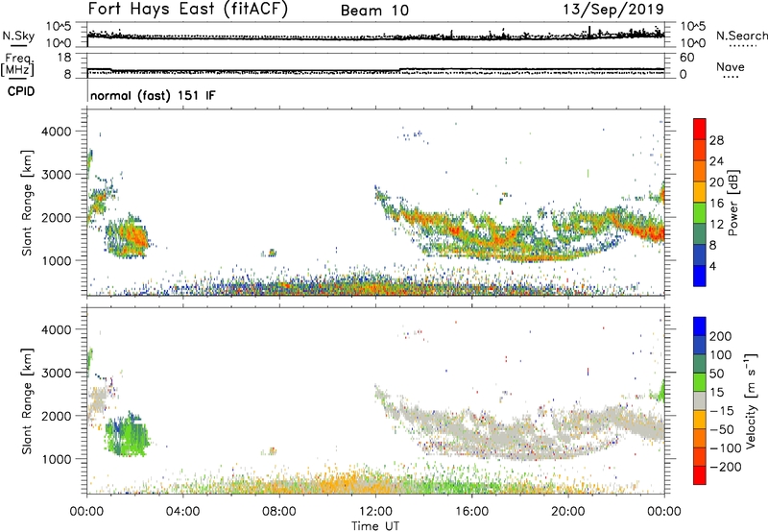The image size is (768, 532).
Task: Click the 4000 tick in the power panel
Action: pyautogui.click(x=56, y=132)
